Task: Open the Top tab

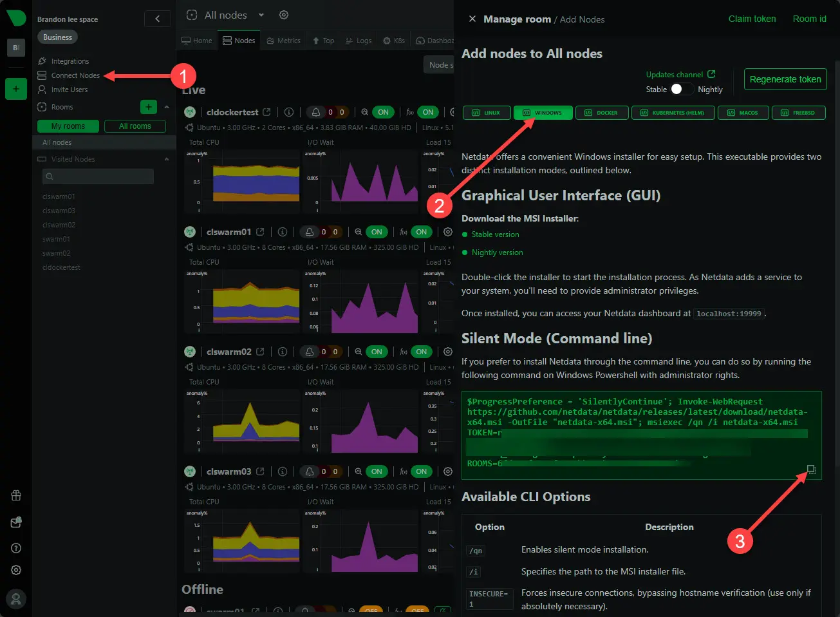Action: (324, 41)
